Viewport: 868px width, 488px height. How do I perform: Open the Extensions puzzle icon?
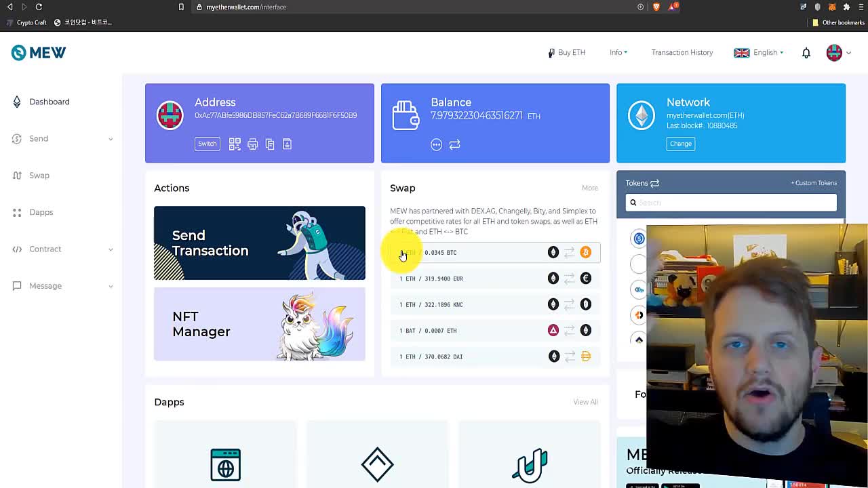(846, 7)
